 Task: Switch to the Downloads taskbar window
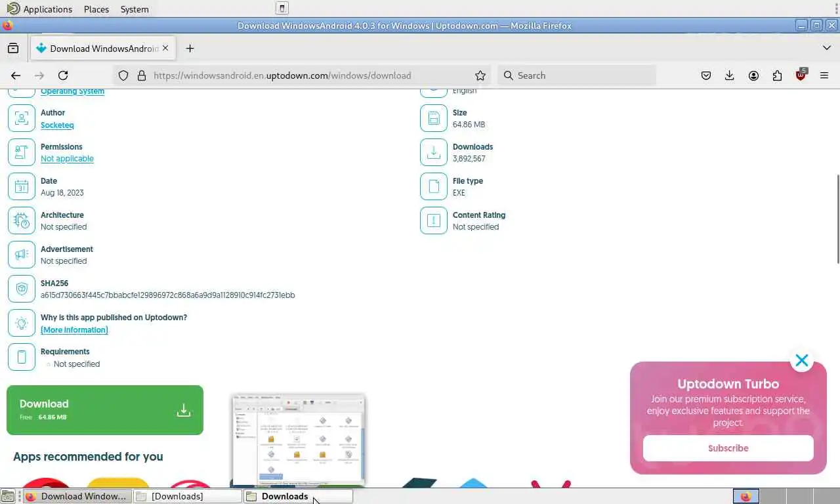pyautogui.click(x=298, y=496)
